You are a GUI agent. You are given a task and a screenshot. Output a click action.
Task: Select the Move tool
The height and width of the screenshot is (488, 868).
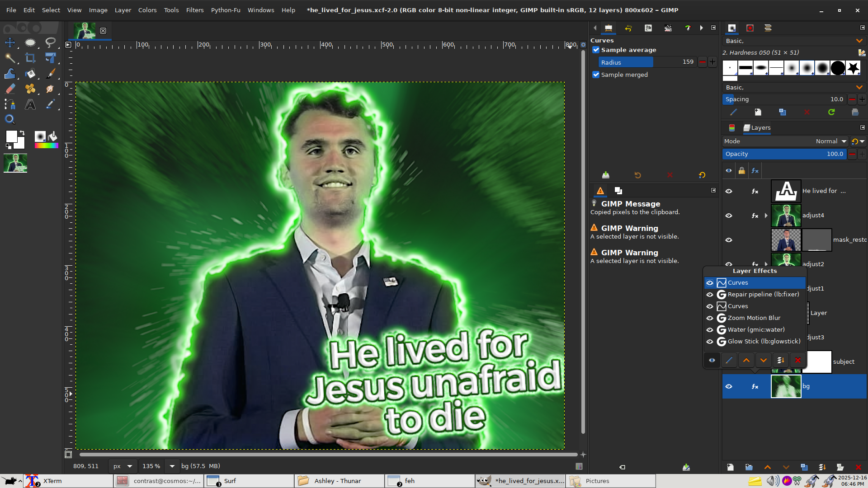pyautogui.click(x=10, y=43)
